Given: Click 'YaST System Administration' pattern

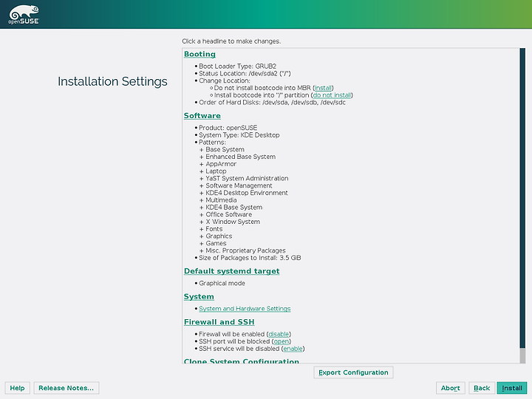Looking at the screenshot, I should tap(247, 179).
